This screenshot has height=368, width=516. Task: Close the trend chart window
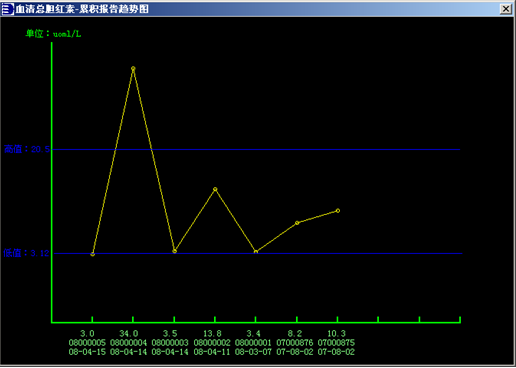pos(506,9)
